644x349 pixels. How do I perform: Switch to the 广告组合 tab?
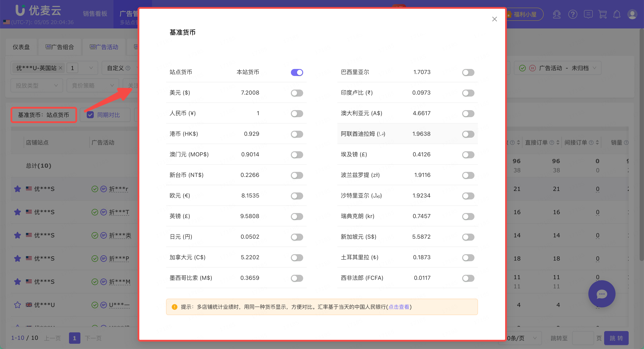60,47
